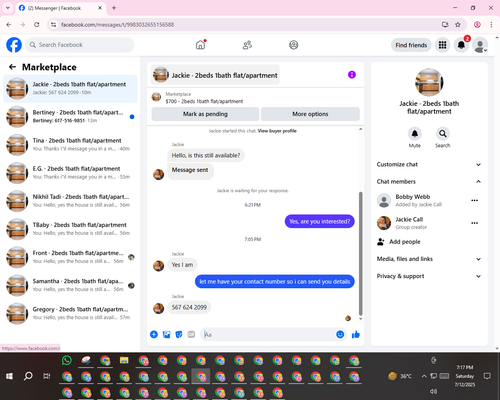The image size is (500, 400).
Task: Open the Chrome three-dot menu
Action: (491, 24)
